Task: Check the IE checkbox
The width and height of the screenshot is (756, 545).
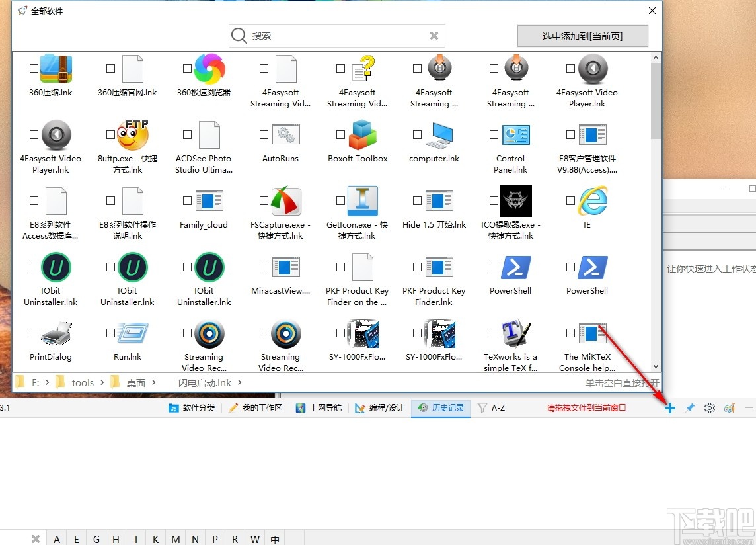Action: (570, 201)
